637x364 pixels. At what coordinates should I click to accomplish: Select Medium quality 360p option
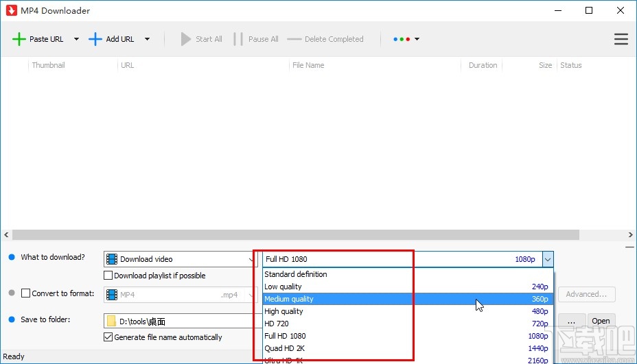[406, 299]
